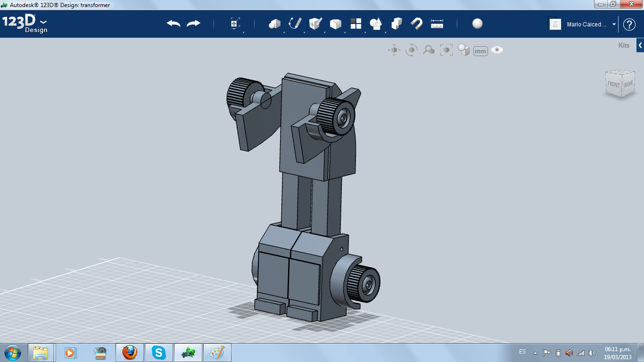Open Paint from the taskbar
The image size is (644, 362).
click(x=217, y=353)
